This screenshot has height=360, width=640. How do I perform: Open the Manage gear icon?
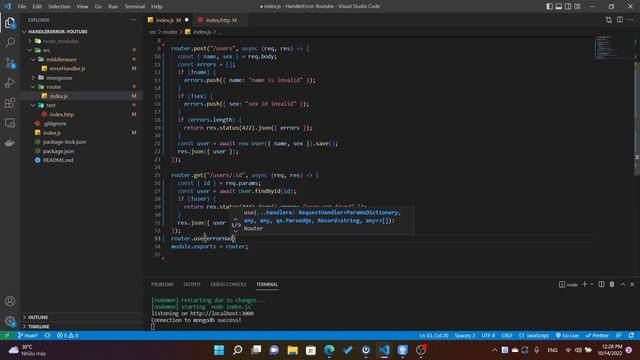(x=10, y=321)
